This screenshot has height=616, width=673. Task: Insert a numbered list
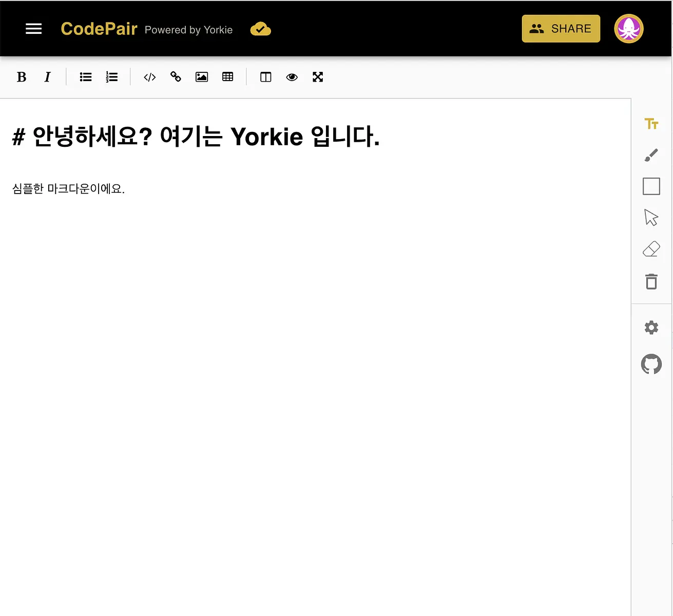tap(111, 77)
